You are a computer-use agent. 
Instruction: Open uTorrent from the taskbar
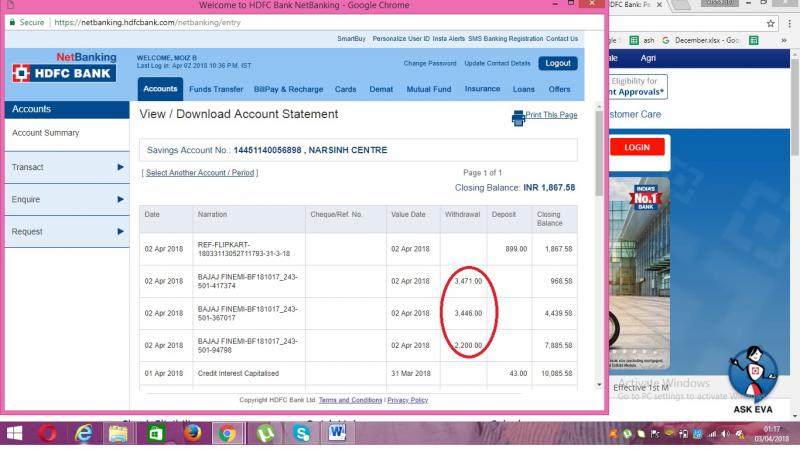tap(265, 434)
